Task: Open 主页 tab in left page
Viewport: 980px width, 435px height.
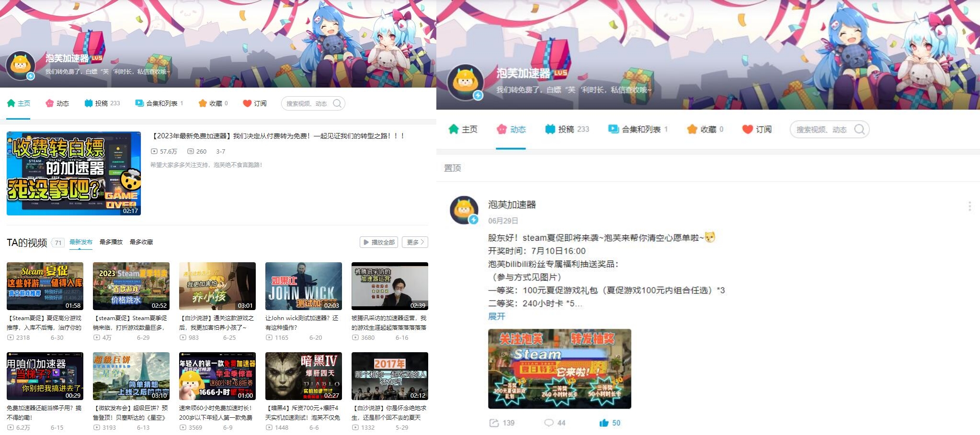Action: click(19, 103)
